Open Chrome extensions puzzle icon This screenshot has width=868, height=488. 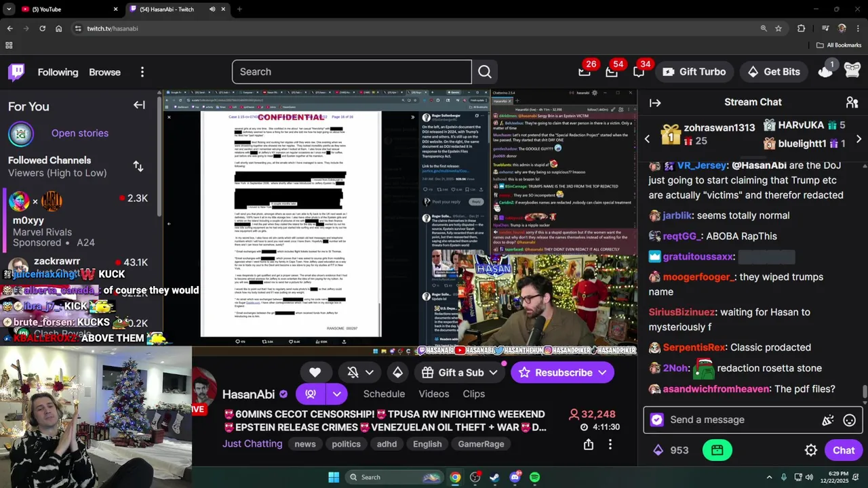pyautogui.click(x=801, y=28)
